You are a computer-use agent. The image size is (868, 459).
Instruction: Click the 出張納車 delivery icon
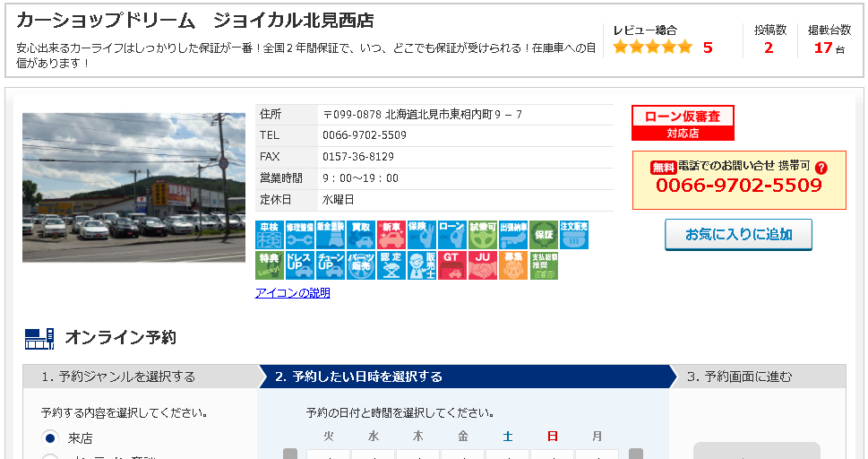(x=513, y=235)
